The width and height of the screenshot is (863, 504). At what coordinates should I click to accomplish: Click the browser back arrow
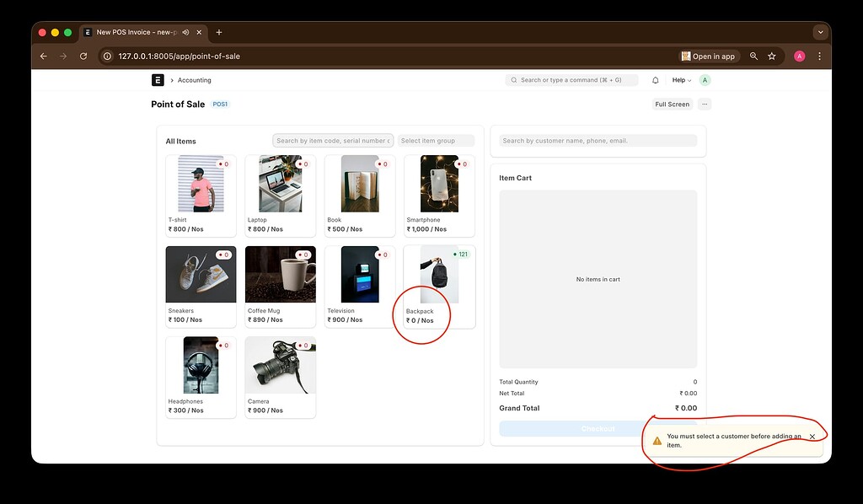pyautogui.click(x=43, y=56)
